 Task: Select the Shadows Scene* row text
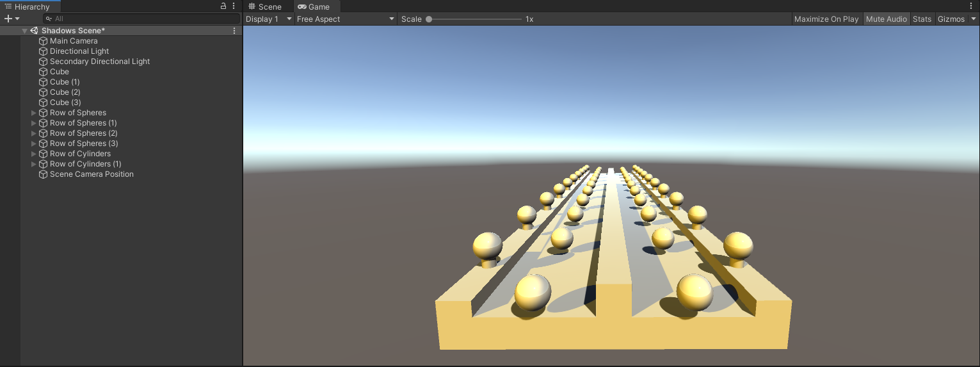point(73,31)
